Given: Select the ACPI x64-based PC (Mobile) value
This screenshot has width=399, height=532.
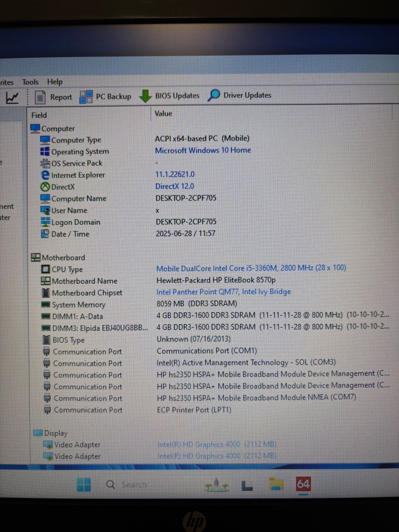Looking at the screenshot, I should tap(202, 138).
